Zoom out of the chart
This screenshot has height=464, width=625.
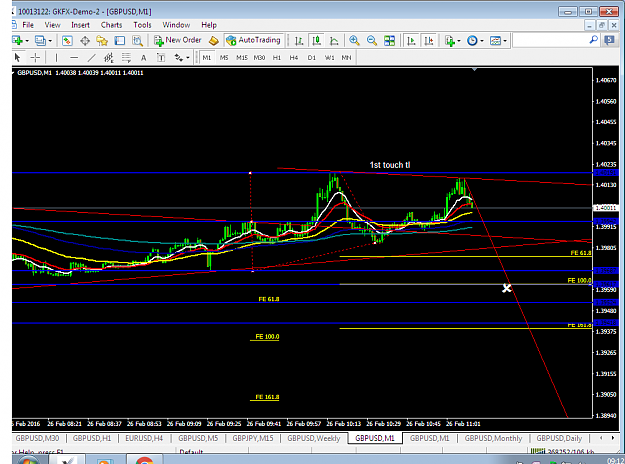[371, 40]
